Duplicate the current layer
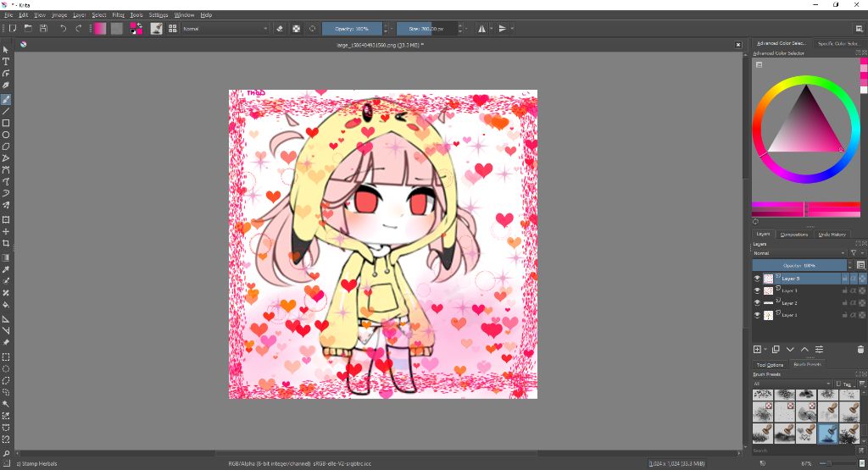 pyautogui.click(x=776, y=350)
